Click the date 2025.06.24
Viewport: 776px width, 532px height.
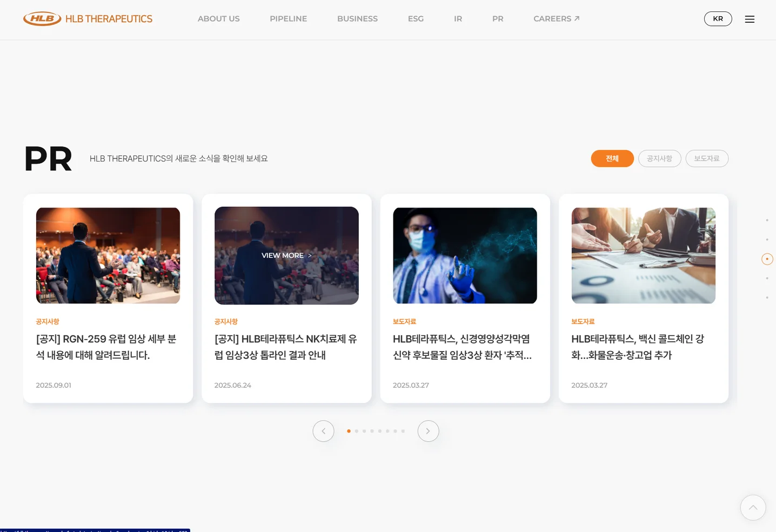click(232, 385)
